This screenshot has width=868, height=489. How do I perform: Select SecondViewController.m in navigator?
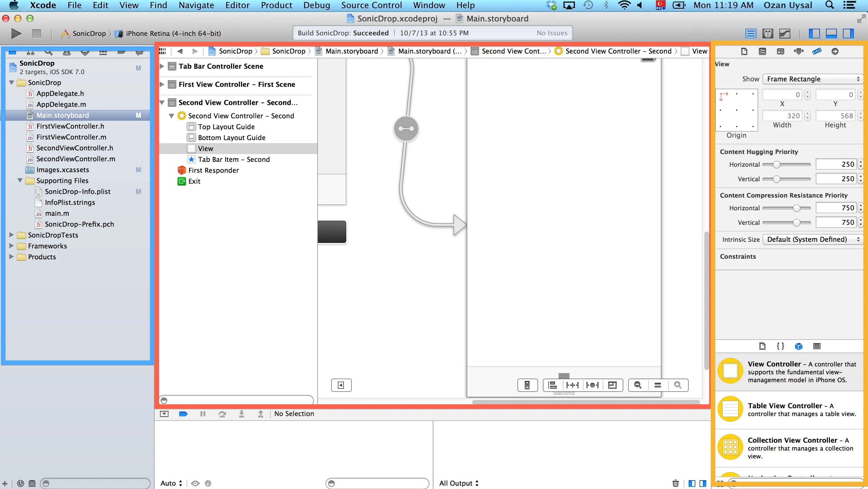(x=76, y=159)
